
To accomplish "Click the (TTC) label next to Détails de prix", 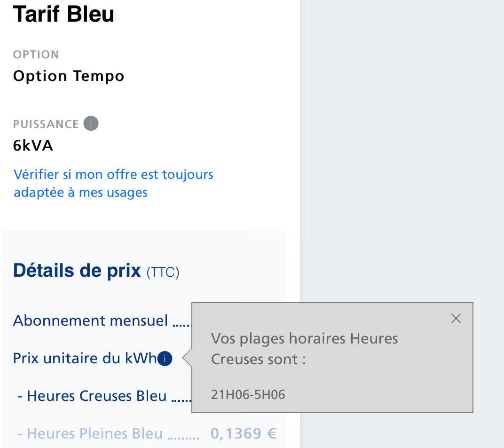I will [163, 272].
